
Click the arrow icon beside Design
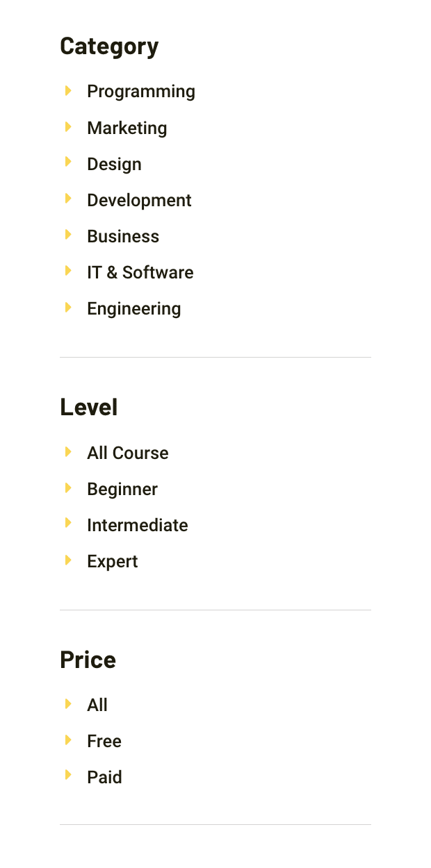pos(68,163)
